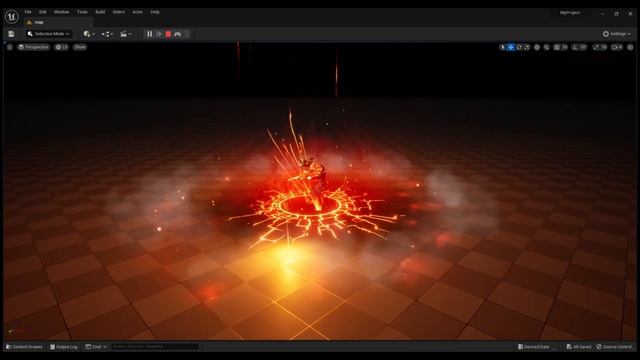The width and height of the screenshot is (640, 360).
Task: Open the Output Log
Action: point(64,347)
